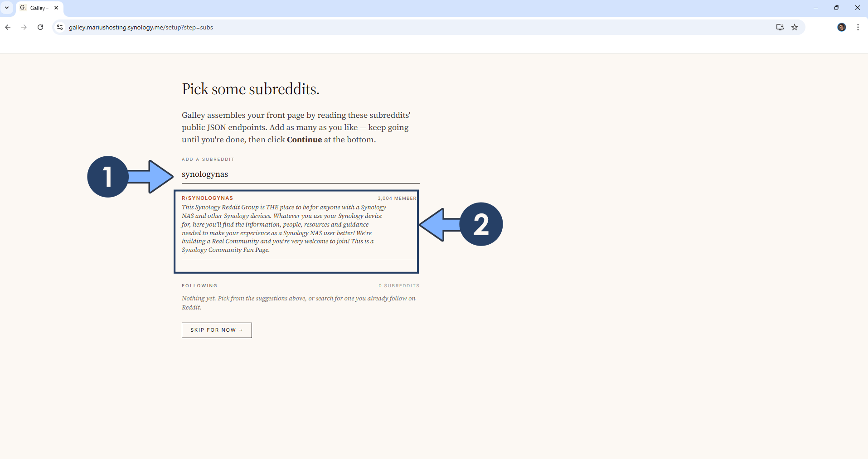Click the Add a Subreddit search field

tap(301, 174)
